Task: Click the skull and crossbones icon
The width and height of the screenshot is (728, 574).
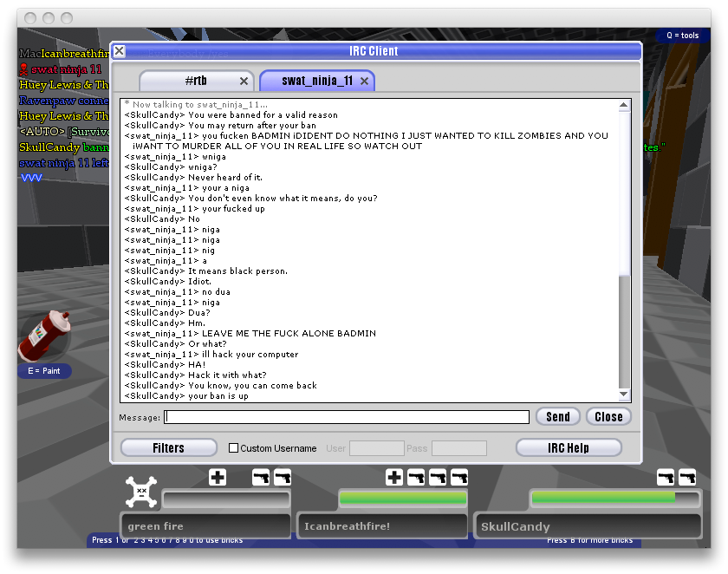Action: coord(140,492)
